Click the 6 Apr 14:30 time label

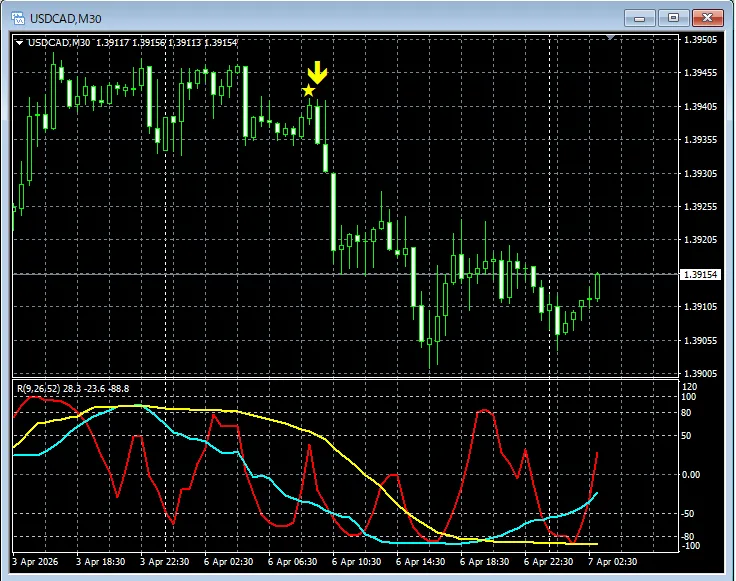[420, 562]
